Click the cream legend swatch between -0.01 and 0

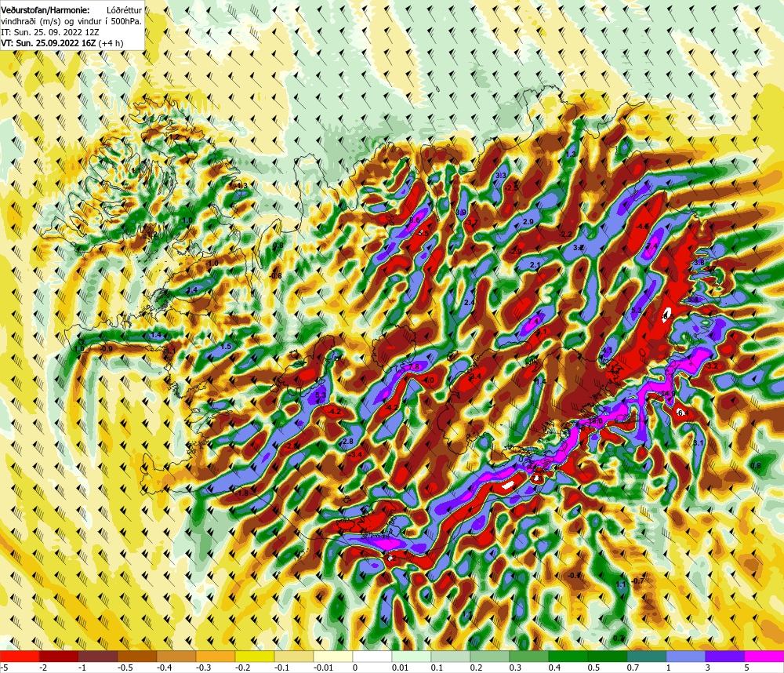[333, 656]
